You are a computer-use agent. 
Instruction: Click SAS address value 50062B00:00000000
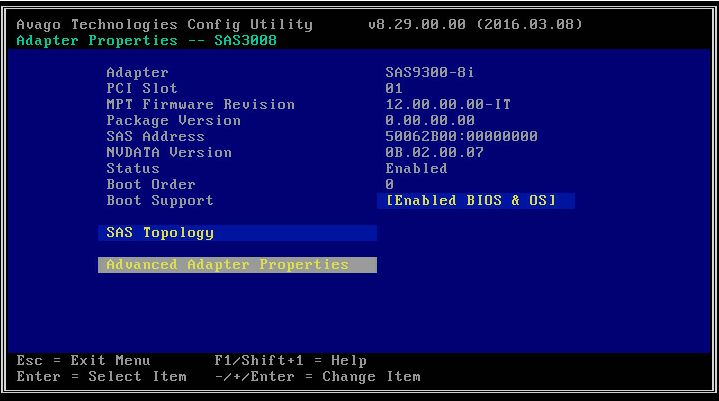(461, 136)
